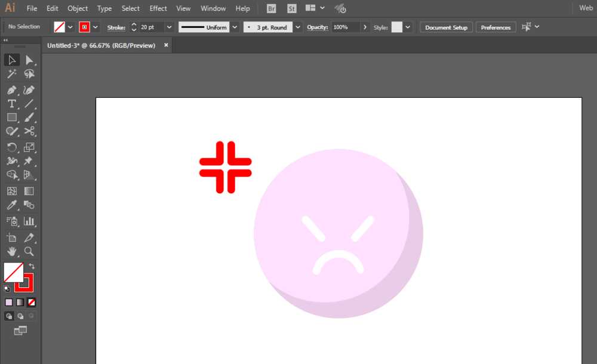Image resolution: width=597 pixels, height=364 pixels.
Task: Activate the Zoom tool
Action: point(29,251)
